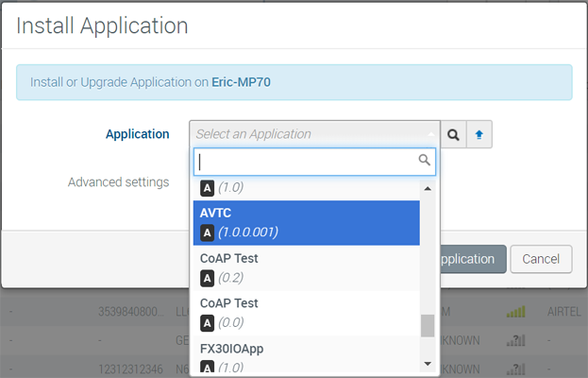Open the 'Select an Application' combo box
This screenshot has width=588, height=378.
pyautogui.click(x=310, y=134)
